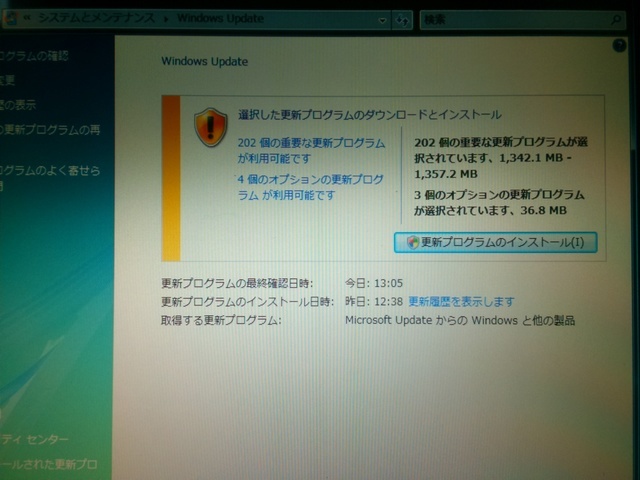Open the 更新履歴を表示します link
This screenshot has height=480, width=640.
[x=461, y=302]
